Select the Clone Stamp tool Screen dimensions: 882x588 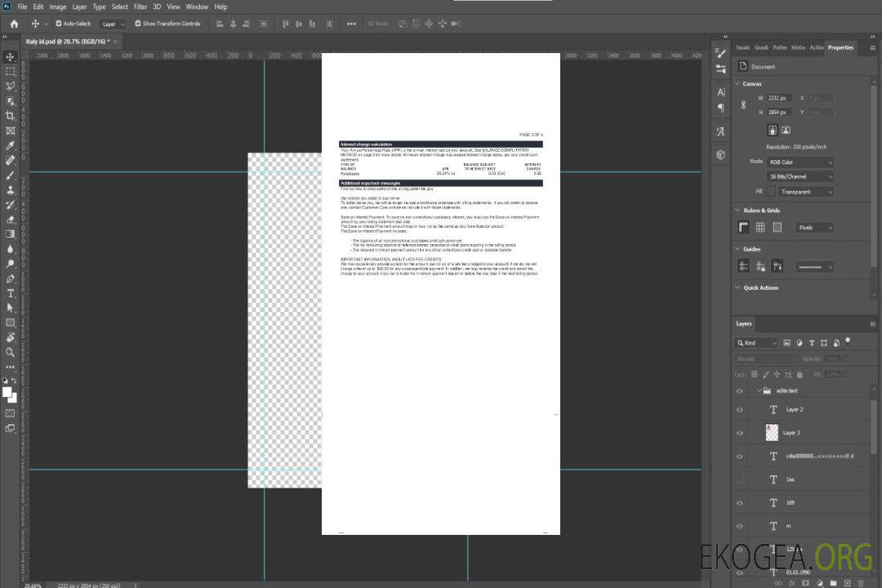pyautogui.click(x=10, y=189)
